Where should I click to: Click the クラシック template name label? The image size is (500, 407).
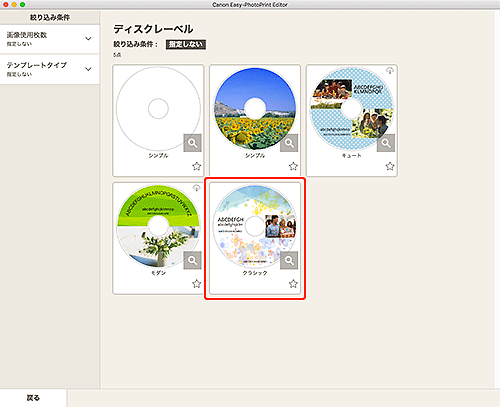click(255, 273)
